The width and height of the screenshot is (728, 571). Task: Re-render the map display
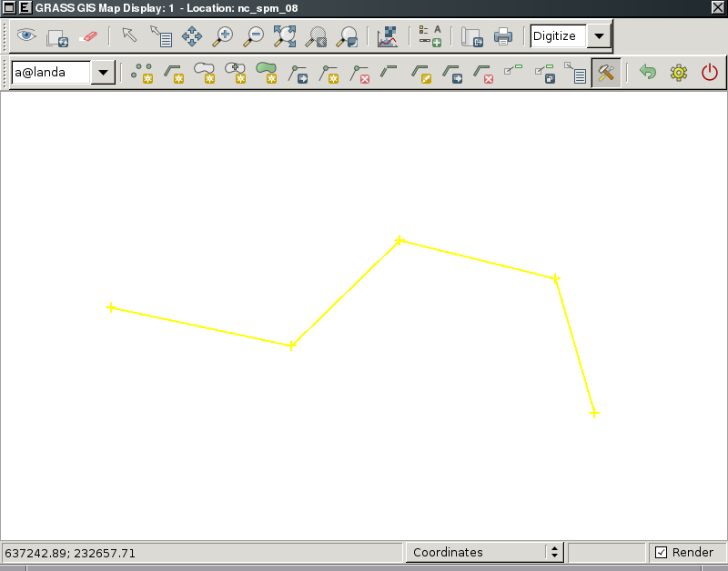point(57,37)
